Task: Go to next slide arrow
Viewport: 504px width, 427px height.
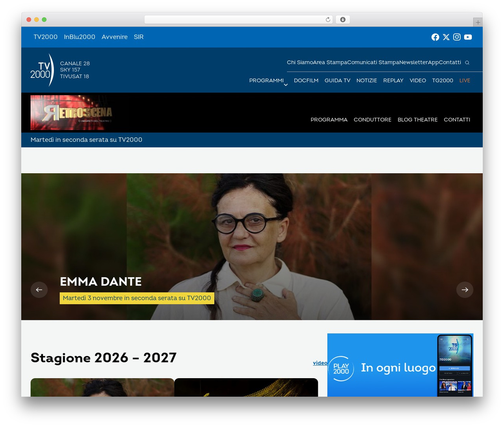Action: 465,290
